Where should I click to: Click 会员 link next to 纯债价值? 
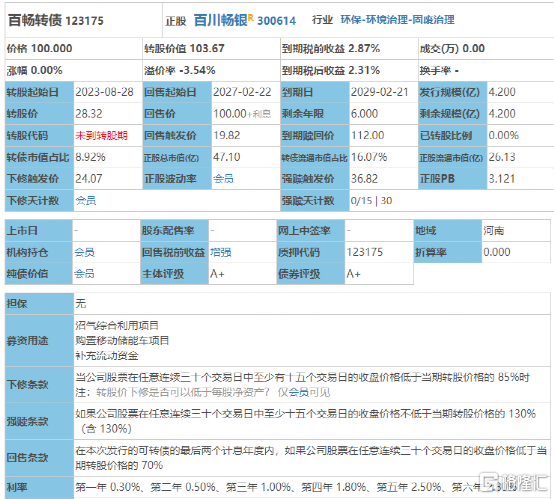coord(84,274)
